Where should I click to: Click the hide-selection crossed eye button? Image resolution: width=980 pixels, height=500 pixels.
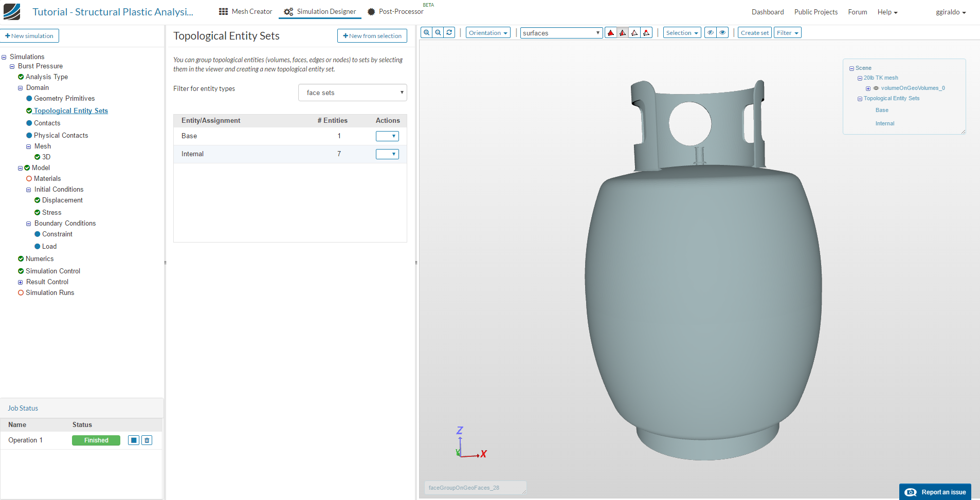[x=711, y=33]
